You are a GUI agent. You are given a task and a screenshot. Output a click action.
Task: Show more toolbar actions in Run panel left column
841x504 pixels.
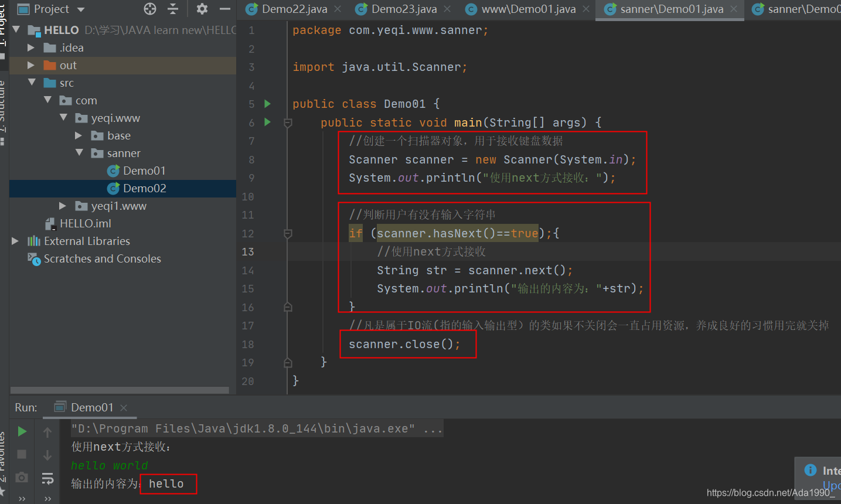click(22, 499)
